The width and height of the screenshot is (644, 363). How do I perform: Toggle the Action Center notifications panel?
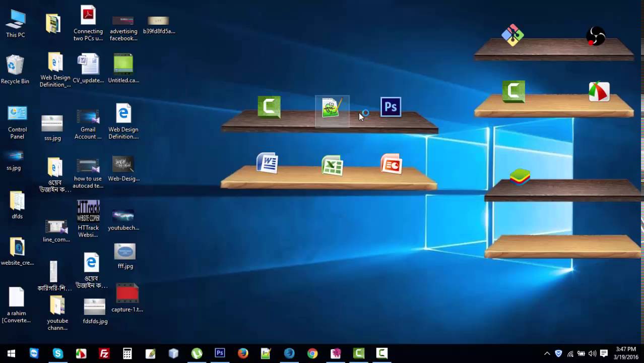[x=604, y=353]
